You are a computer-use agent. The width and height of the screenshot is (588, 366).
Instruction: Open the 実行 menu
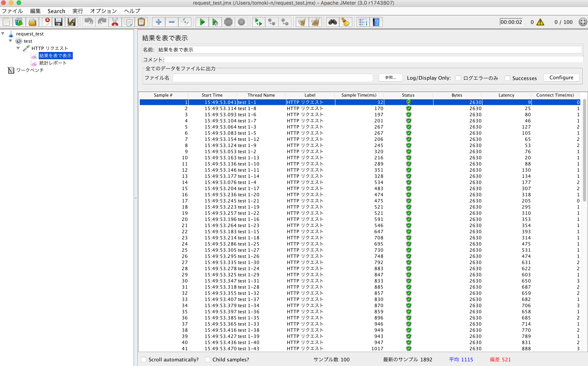pyautogui.click(x=78, y=11)
